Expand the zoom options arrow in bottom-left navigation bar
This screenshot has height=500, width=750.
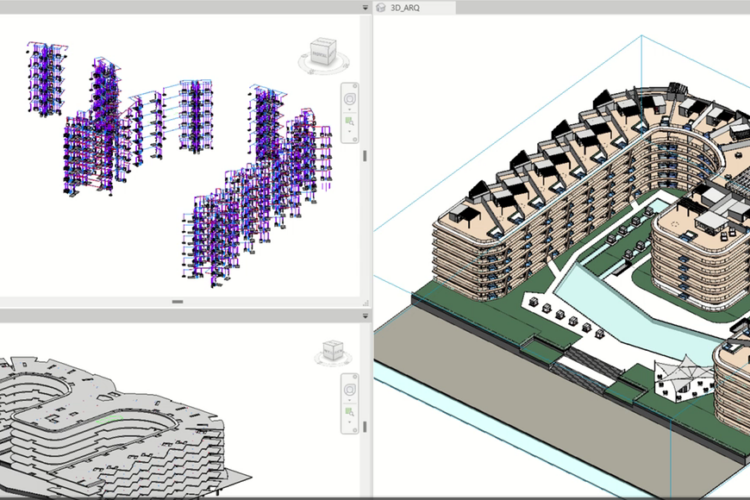[x=350, y=421]
